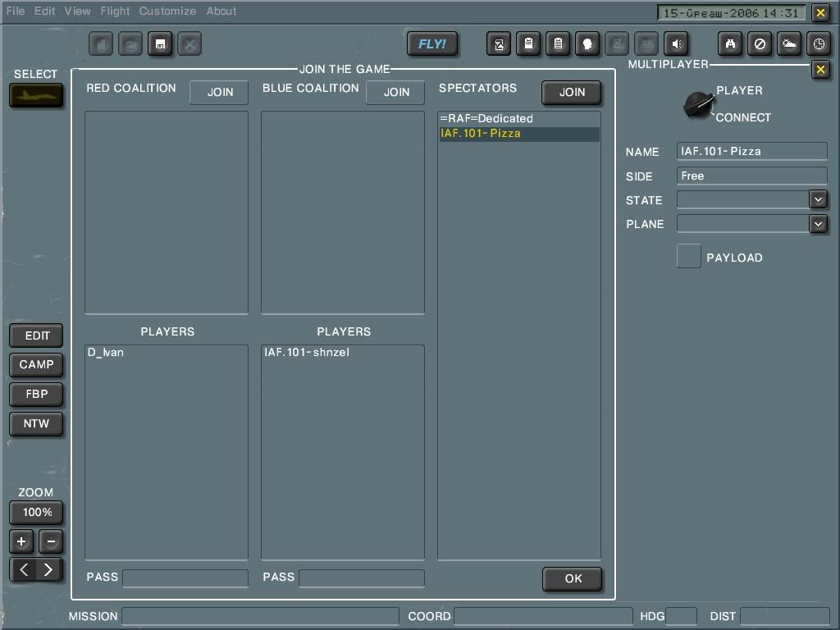Click the head profile icon in toolbar
Viewport: 840px width, 630px height.
587,43
